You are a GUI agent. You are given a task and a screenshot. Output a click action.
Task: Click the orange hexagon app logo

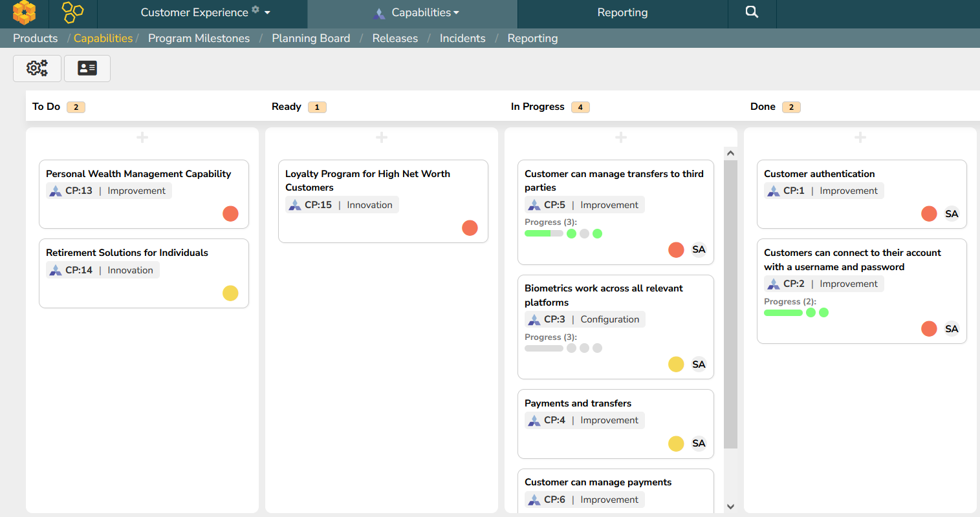(x=24, y=12)
